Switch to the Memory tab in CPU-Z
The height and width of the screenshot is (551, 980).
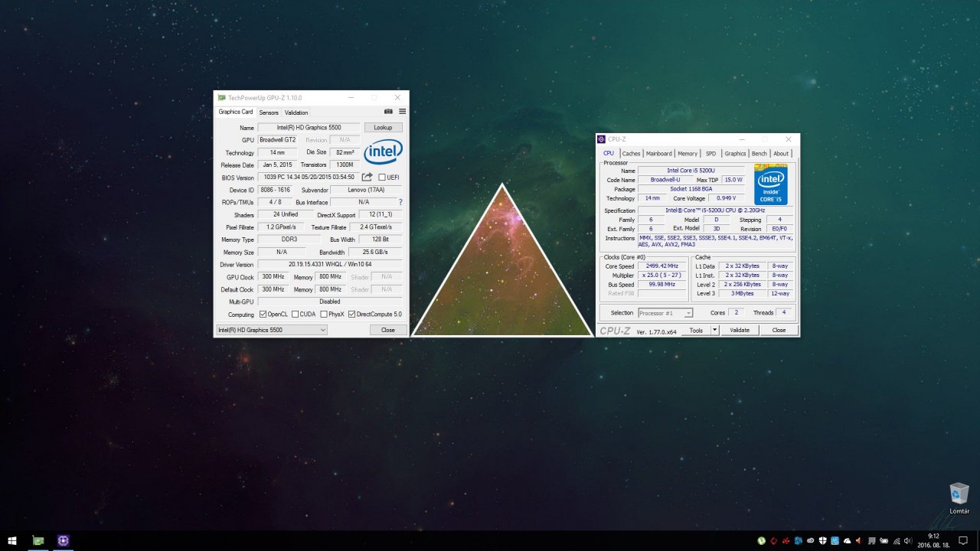tap(688, 153)
